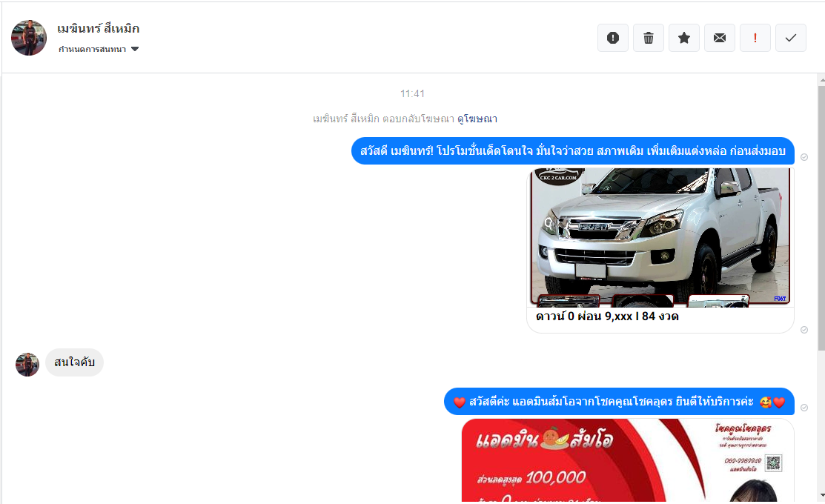Screen dimensions: 825x504
Task: Open the silver Isuzu pickup truck image
Action: (660, 237)
